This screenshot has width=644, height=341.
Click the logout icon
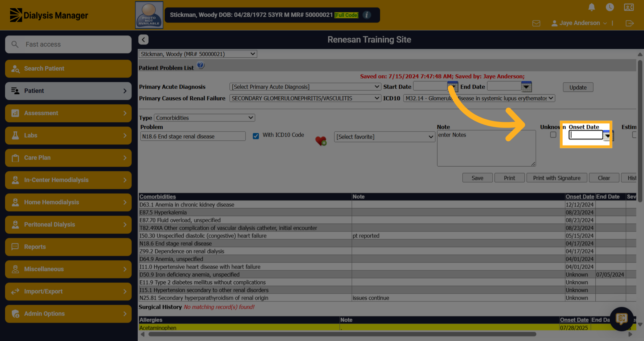pyautogui.click(x=630, y=23)
